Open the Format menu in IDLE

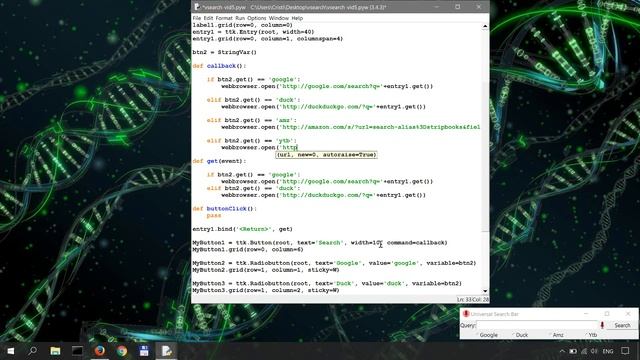(224, 18)
